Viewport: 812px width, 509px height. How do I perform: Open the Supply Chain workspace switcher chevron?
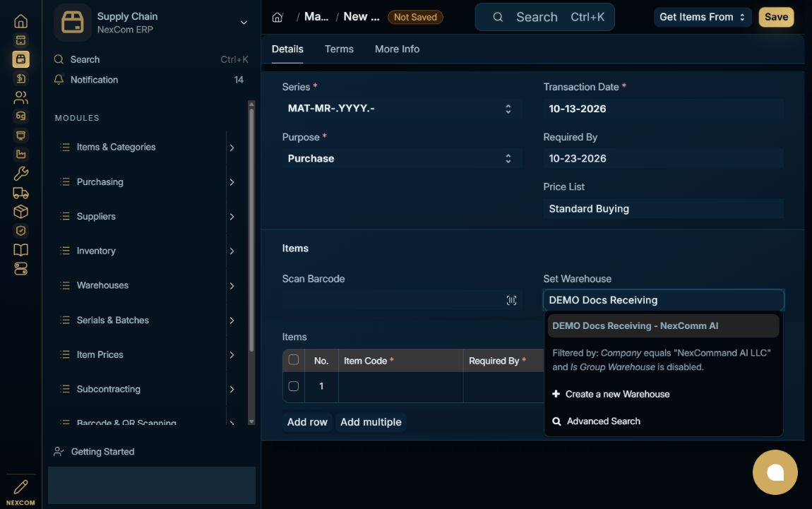(x=244, y=23)
